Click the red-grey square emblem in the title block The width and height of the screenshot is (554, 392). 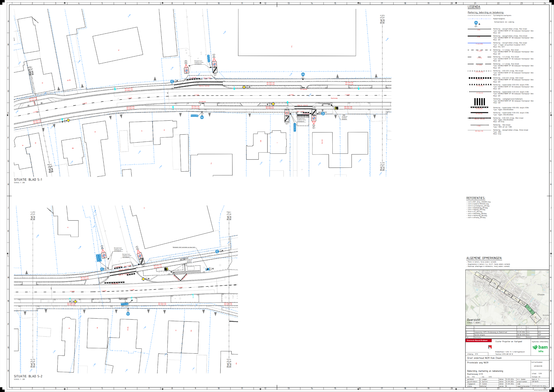[x=490, y=347]
